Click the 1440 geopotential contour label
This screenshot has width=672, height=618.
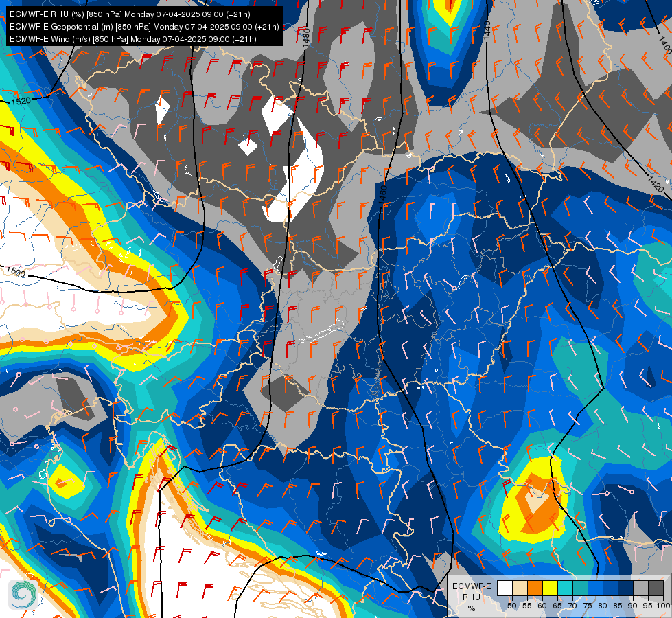coord(487,31)
